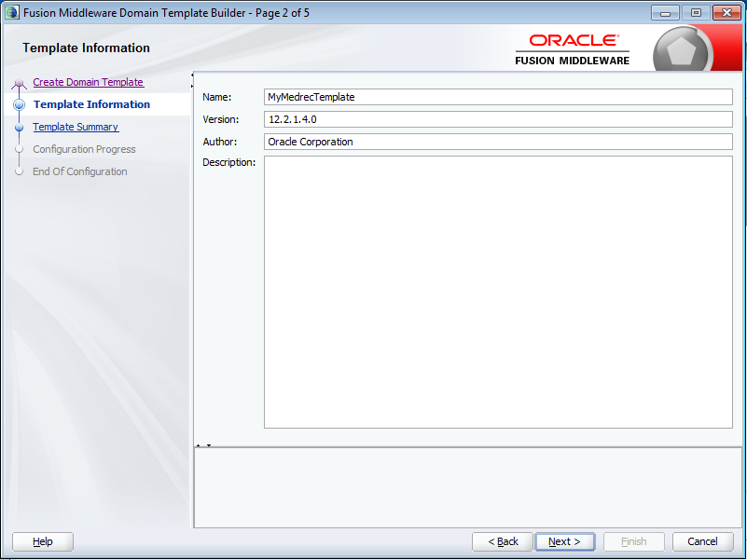The height and width of the screenshot is (560, 747).
Task: Proceed with the Next button
Action: pos(564,541)
